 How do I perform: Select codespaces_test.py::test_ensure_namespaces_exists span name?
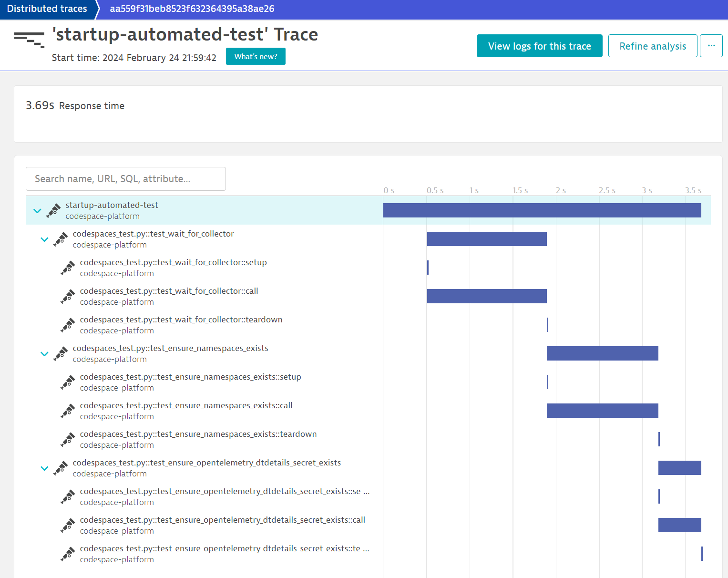pos(170,348)
